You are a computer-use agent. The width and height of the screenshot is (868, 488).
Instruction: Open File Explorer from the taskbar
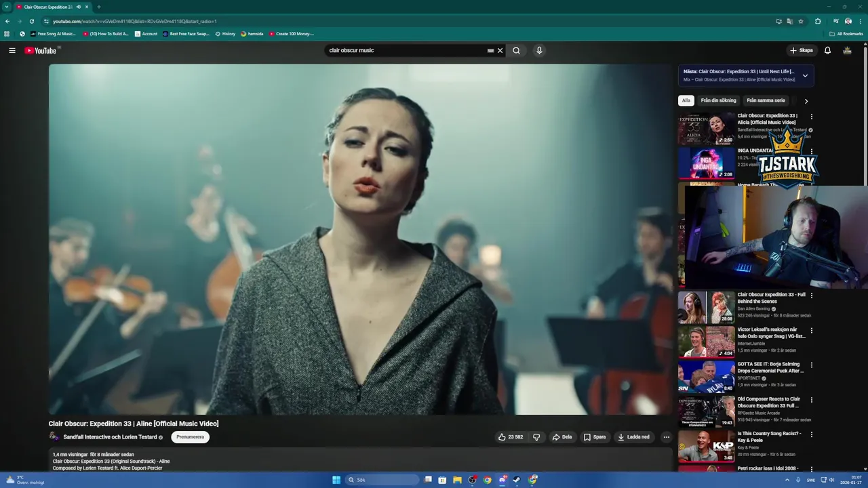click(457, 480)
